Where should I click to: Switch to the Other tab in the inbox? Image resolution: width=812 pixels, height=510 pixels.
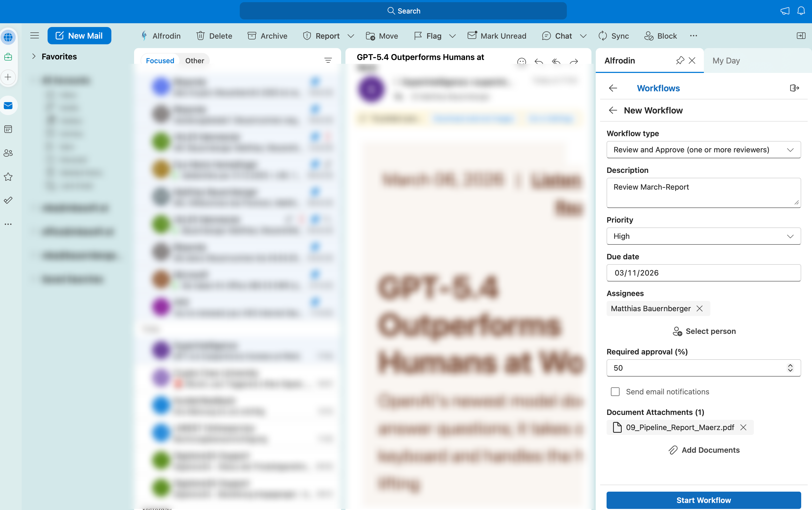[194, 61]
